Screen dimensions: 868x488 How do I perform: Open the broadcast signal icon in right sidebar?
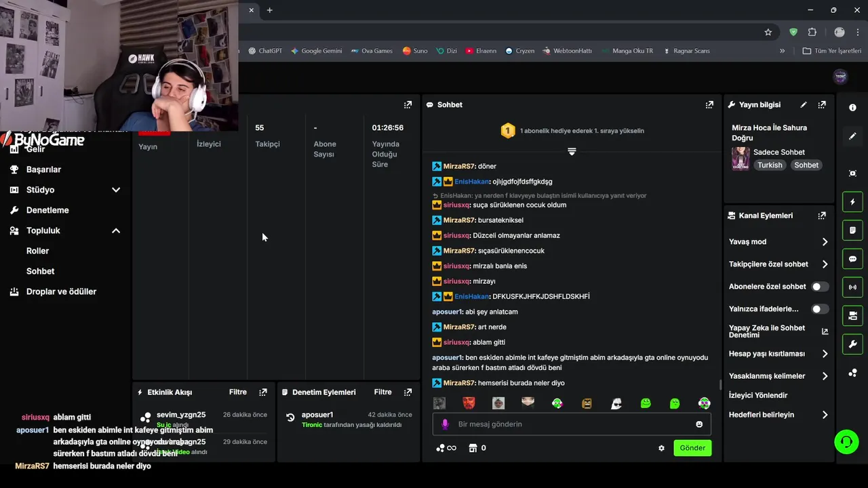pos(852,287)
